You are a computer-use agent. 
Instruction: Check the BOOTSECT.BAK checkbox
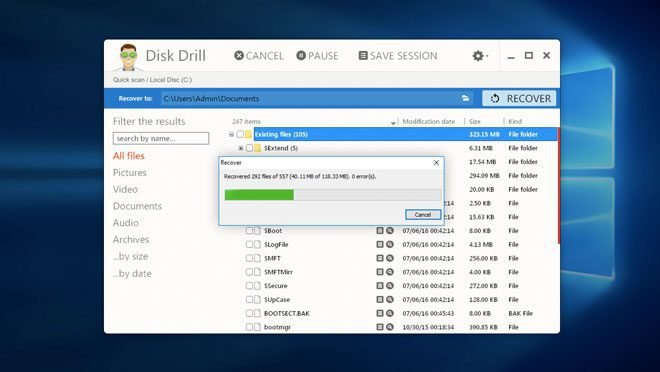point(249,314)
